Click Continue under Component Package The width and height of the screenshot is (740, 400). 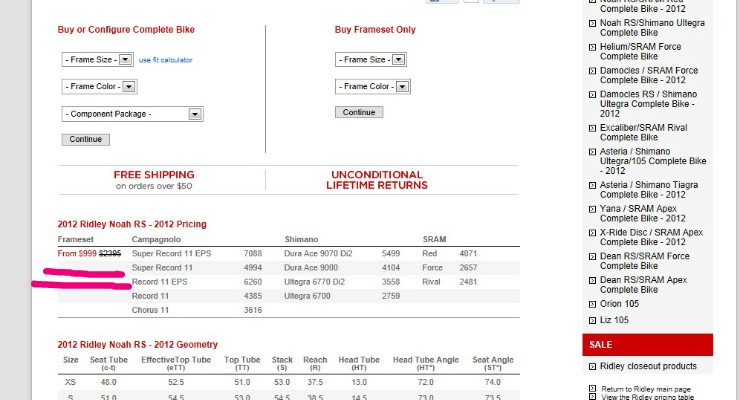point(85,139)
